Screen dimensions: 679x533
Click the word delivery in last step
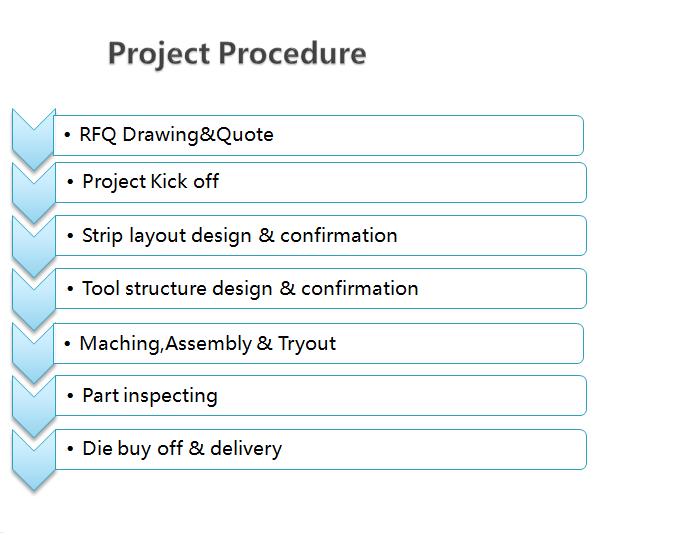246,449
